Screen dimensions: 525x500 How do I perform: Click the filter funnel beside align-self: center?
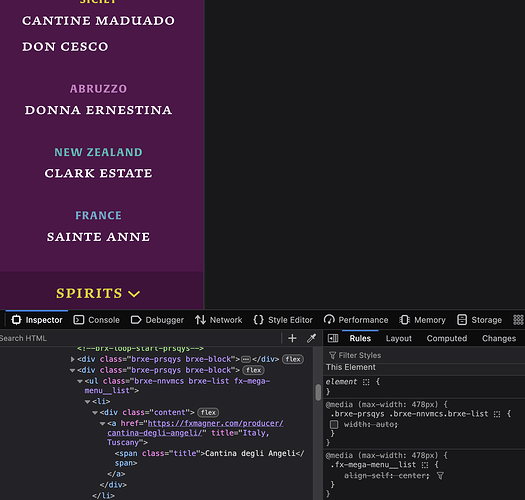[440, 476]
